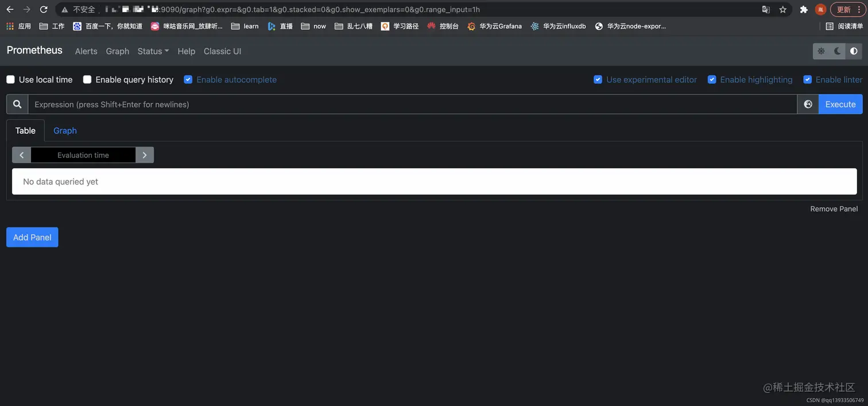
Task: Bookmark this page with star icon
Action: point(782,10)
